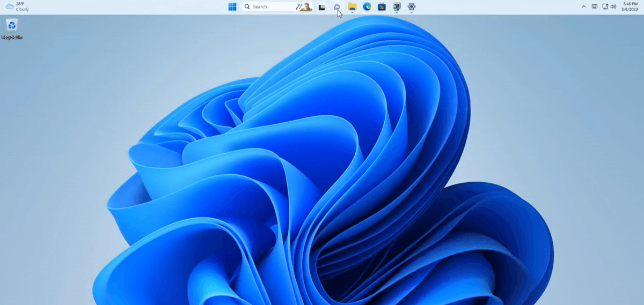Viewport: 644px width, 305px height.
Task: Open Task View from the taskbar
Action: (x=322, y=7)
